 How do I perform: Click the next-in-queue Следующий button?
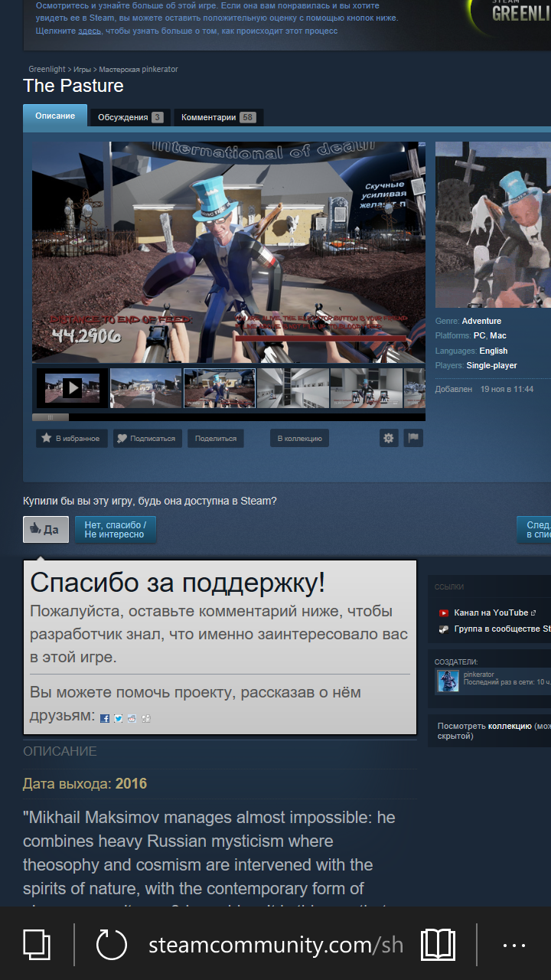[534, 529]
